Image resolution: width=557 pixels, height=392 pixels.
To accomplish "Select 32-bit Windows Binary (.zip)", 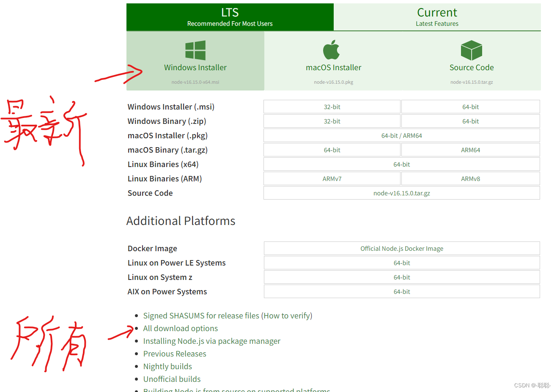I will point(332,121).
